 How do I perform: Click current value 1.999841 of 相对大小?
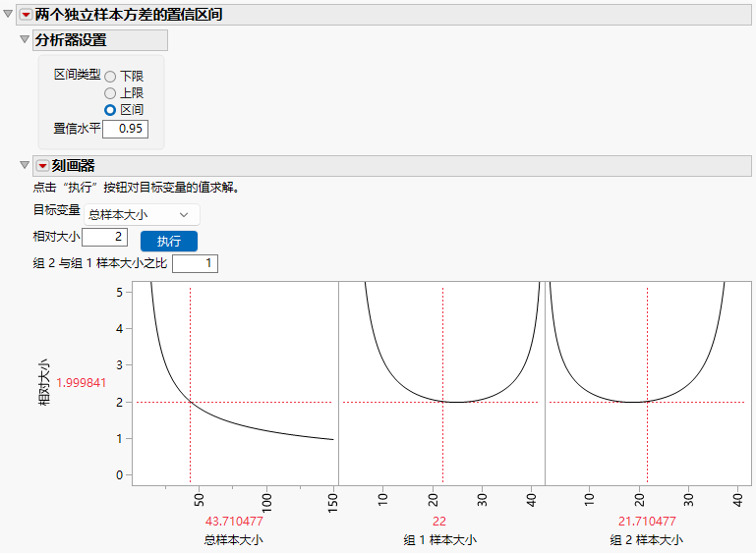(81, 383)
